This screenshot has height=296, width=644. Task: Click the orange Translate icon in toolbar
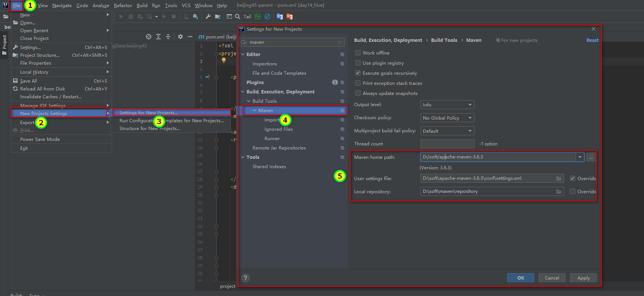290,16
